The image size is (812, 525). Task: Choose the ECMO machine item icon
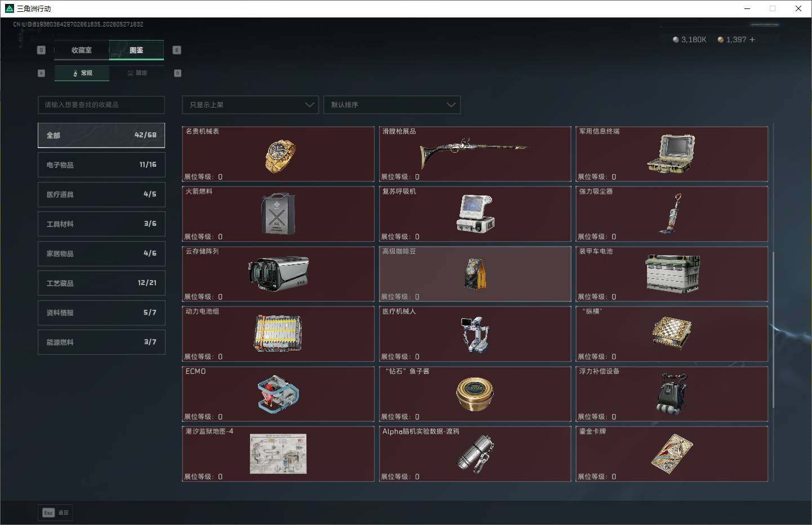click(278, 393)
